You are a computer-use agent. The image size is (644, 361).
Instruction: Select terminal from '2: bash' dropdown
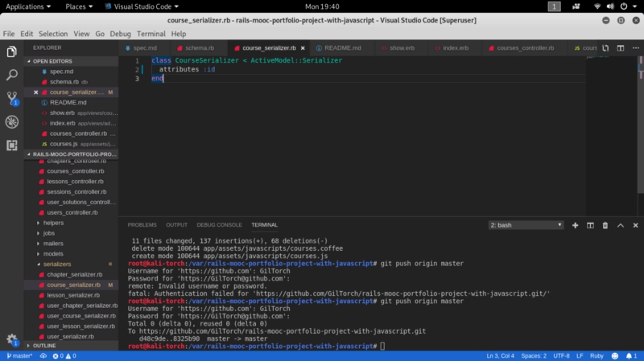tap(526, 225)
